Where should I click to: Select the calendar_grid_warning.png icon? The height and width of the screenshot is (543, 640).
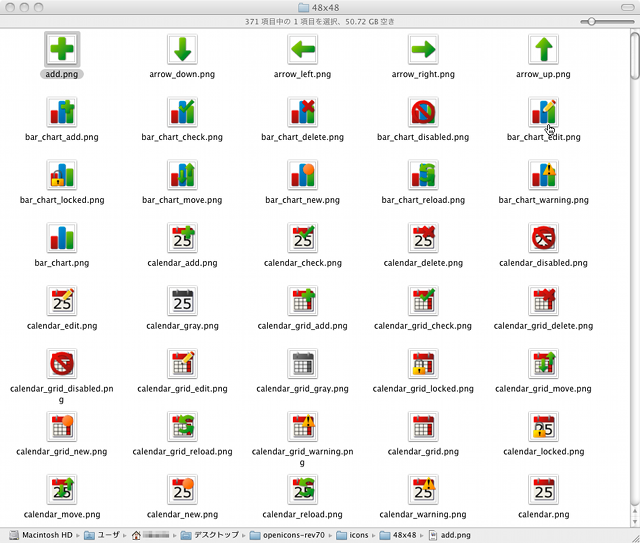coord(302,427)
